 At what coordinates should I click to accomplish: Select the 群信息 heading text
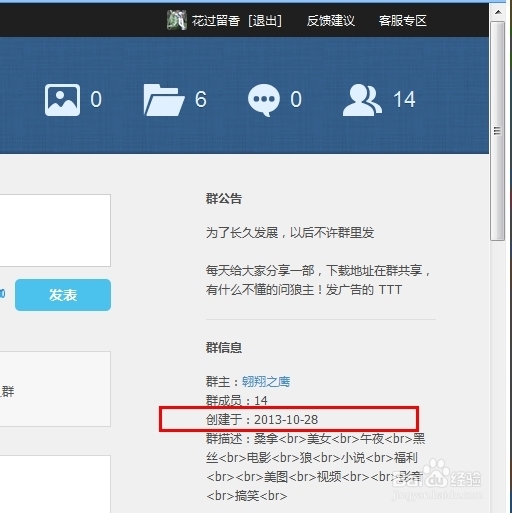pyautogui.click(x=224, y=348)
